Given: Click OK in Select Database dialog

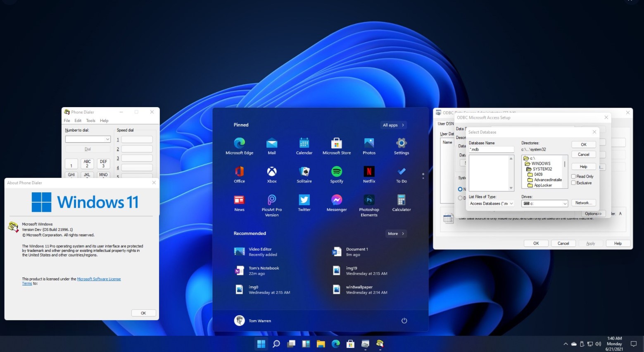Looking at the screenshot, I should click(x=584, y=145).
